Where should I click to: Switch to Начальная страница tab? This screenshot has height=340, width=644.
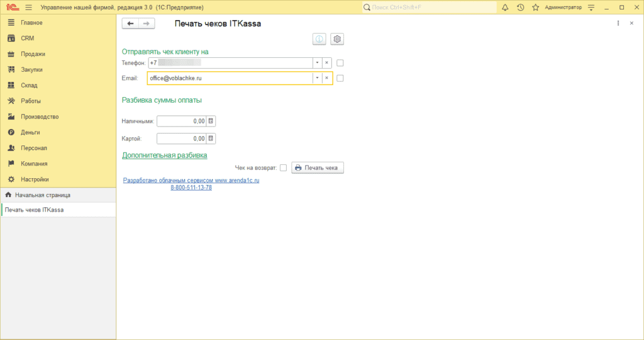pos(58,195)
